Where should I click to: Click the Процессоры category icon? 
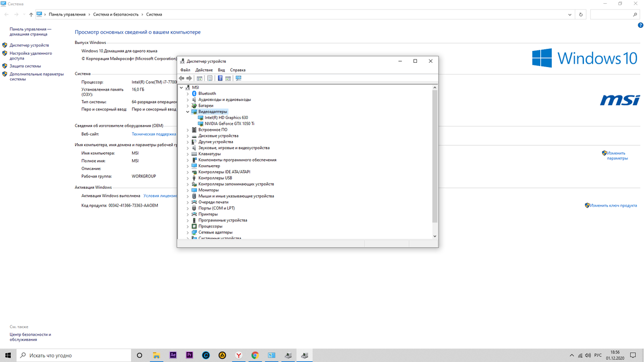194,226
